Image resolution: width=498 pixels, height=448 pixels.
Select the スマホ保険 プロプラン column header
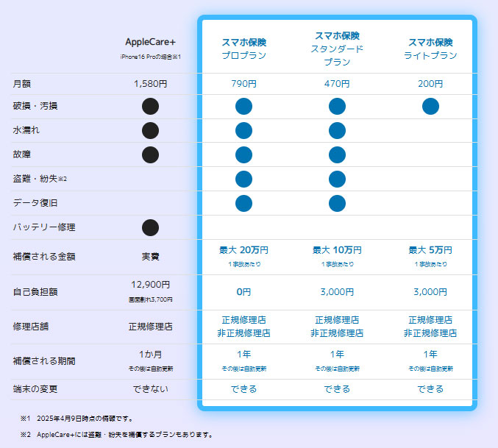point(243,49)
